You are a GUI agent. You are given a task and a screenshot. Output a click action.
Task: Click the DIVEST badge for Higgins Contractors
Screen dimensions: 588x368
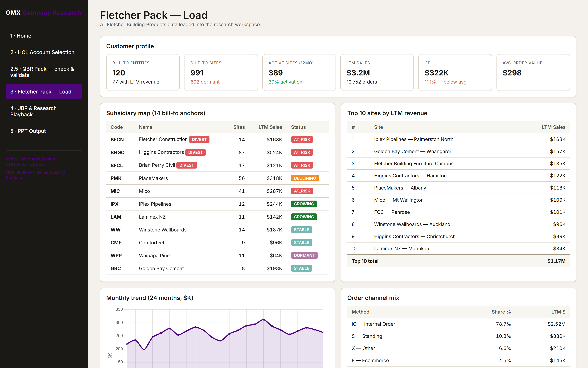pyautogui.click(x=195, y=152)
